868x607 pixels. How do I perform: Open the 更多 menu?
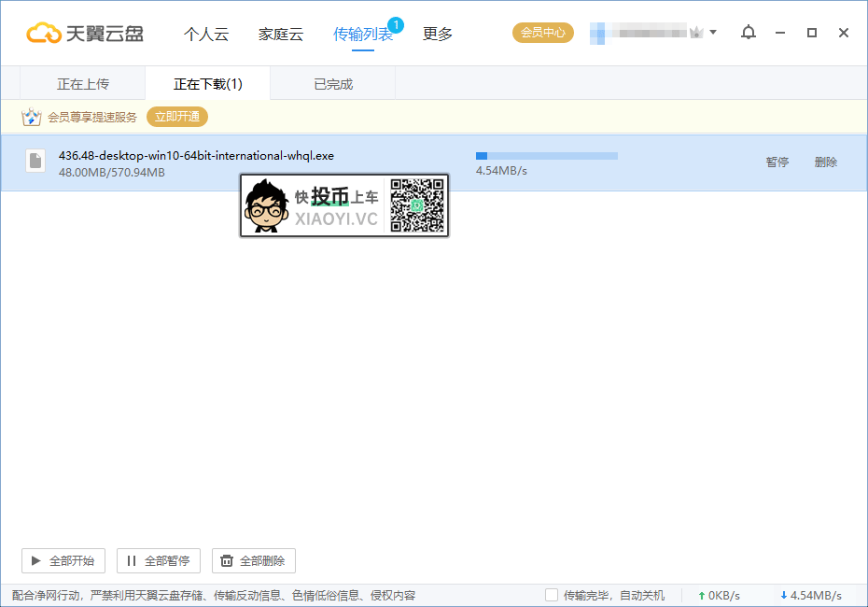click(x=436, y=33)
